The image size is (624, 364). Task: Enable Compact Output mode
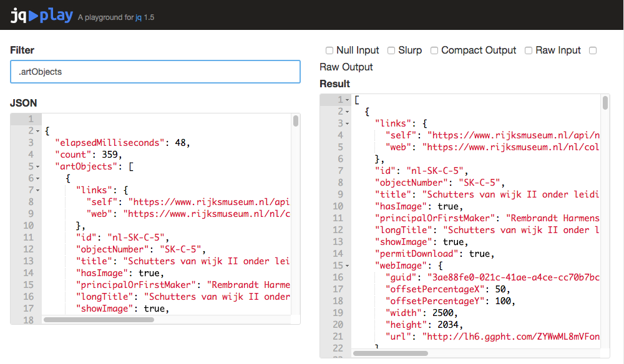coord(434,50)
